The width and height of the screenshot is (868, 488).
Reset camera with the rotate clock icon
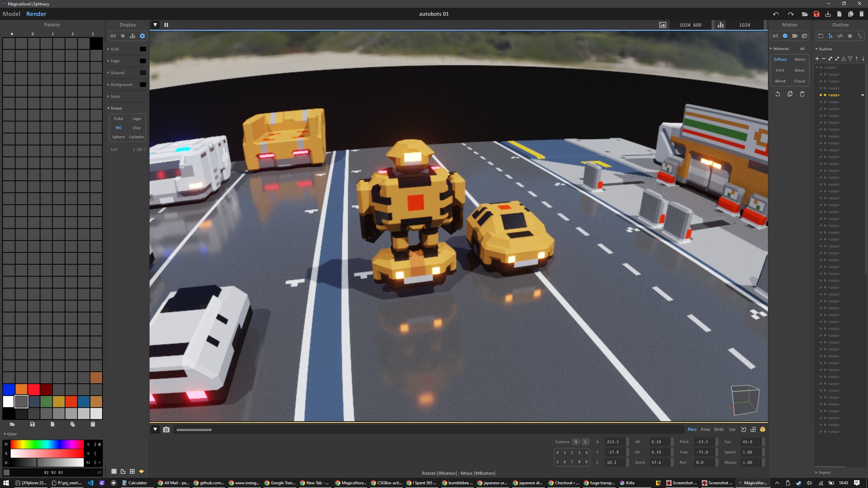pyautogui.click(x=744, y=429)
